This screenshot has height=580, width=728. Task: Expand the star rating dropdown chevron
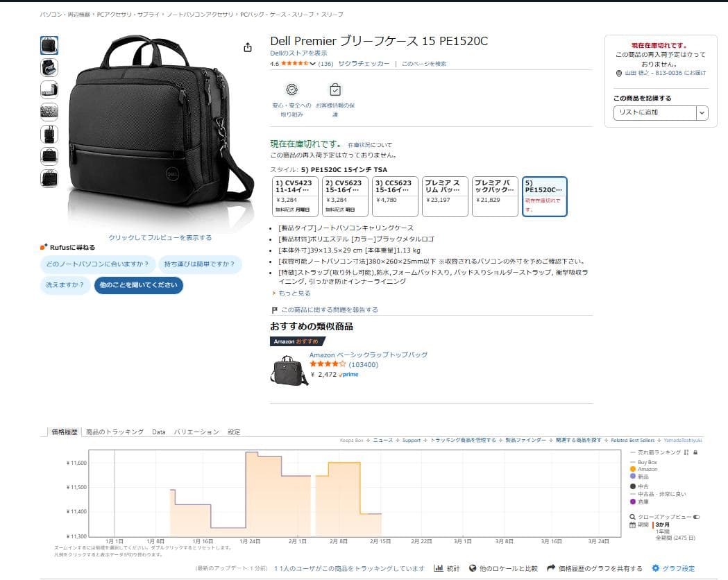coord(312,64)
